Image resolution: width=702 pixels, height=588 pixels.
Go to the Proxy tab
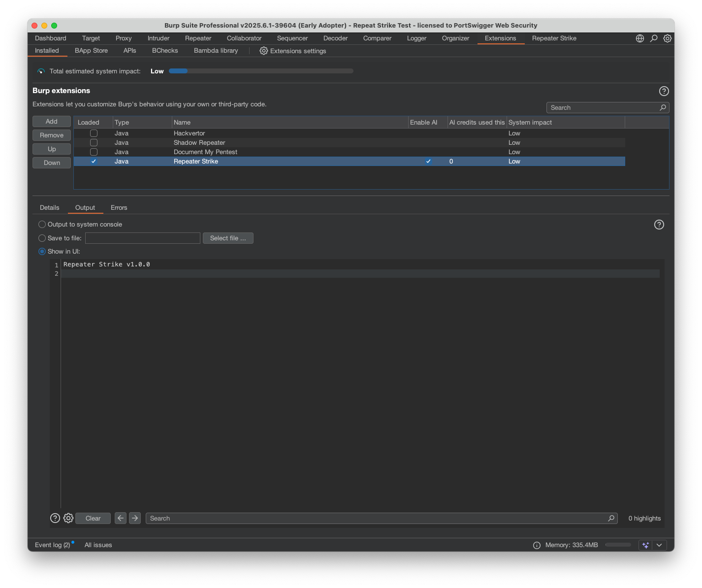pyautogui.click(x=124, y=38)
